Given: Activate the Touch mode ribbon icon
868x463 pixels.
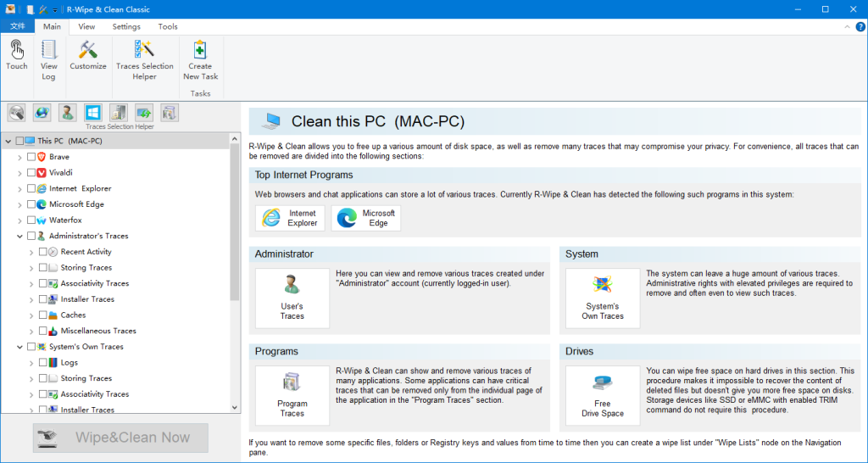Looking at the screenshot, I should [x=17, y=55].
